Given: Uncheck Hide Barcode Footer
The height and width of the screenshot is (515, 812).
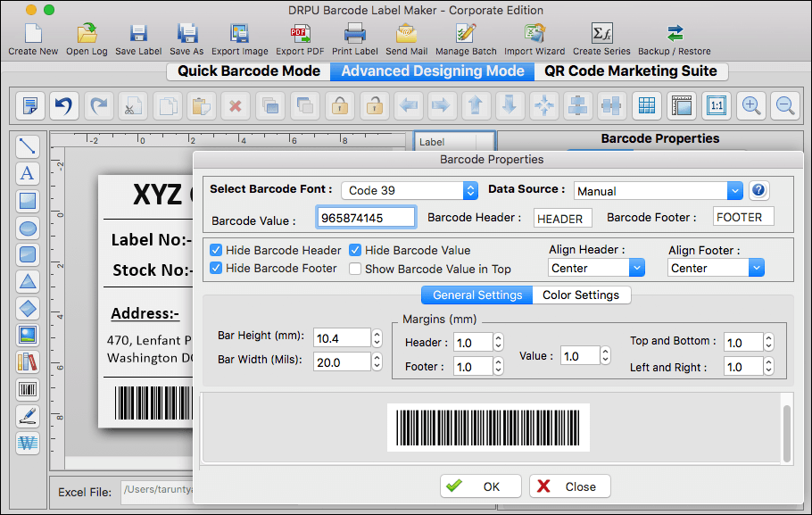Looking at the screenshot, I should click(216, 268).
